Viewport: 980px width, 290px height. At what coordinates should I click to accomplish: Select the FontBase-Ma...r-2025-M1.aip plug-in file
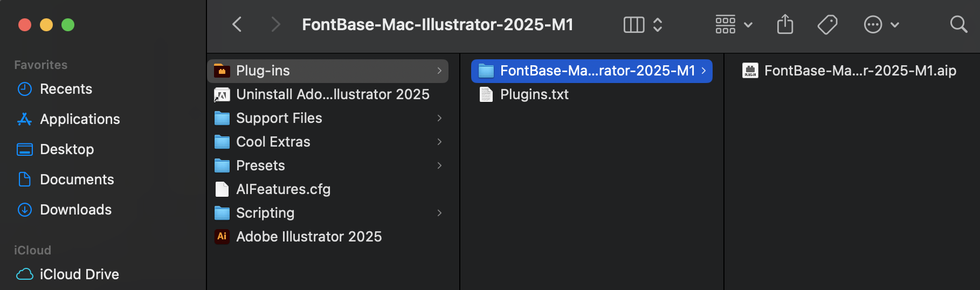851,71
